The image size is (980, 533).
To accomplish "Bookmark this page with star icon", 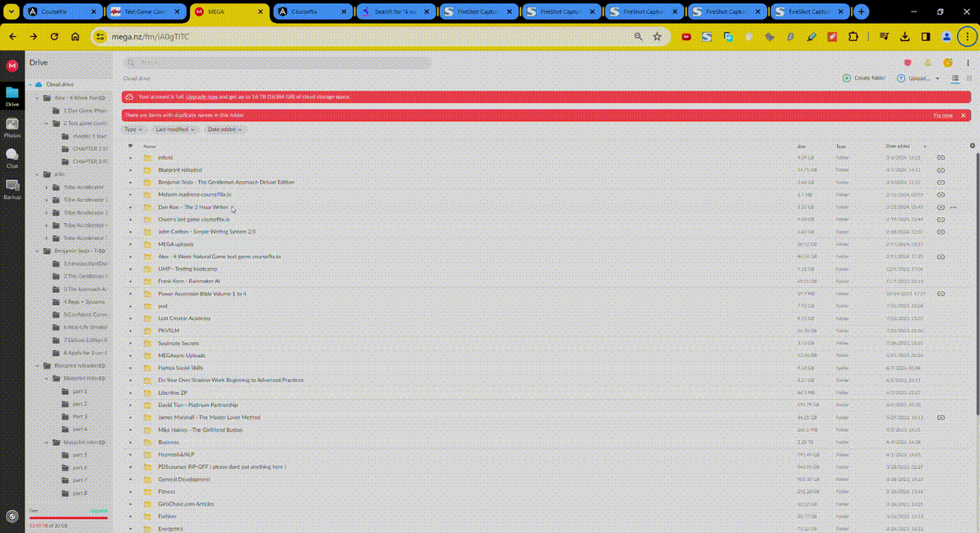I will pyautogui.click(x=657, y=37).
